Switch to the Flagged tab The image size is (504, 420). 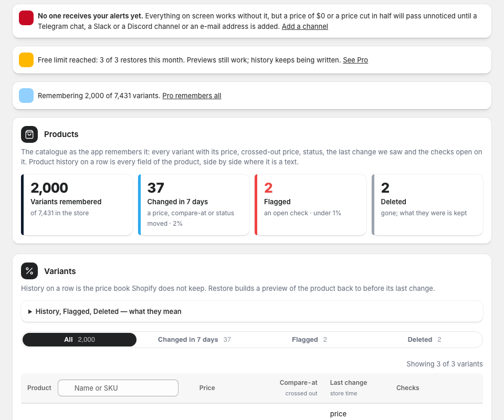[309, 340]
